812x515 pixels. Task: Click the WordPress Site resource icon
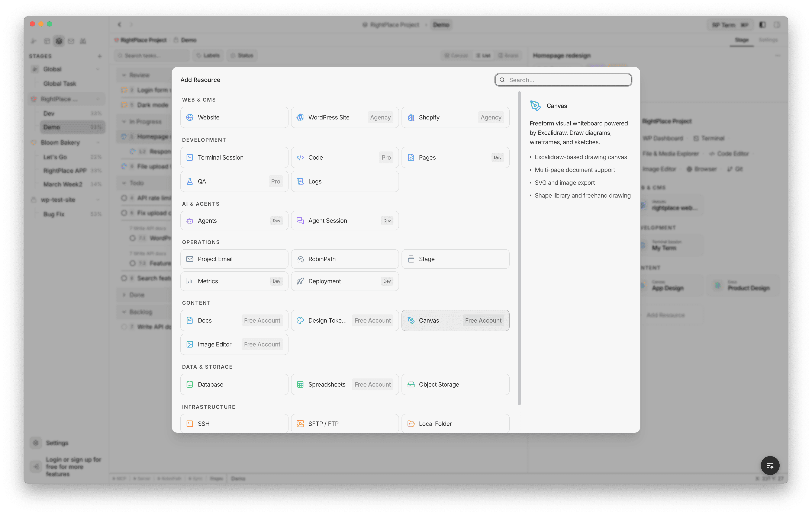pyautogui.click(x=300, y=117)
